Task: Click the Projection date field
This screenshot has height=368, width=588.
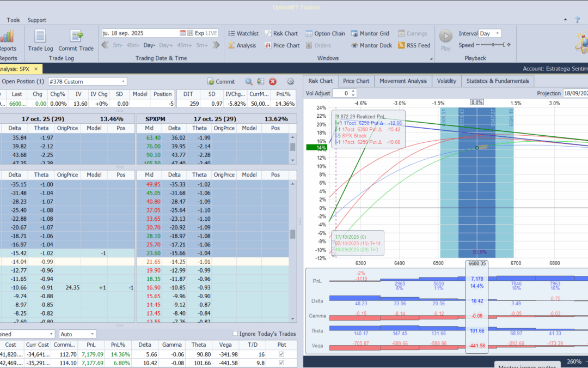Action: [x=575, y=93]
